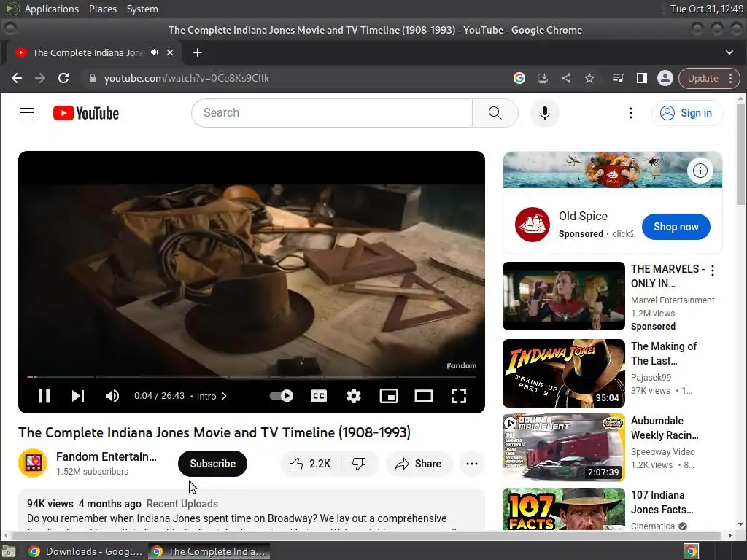Reload the page
Viewport: 747px width, 560px height.
(63, 78)
